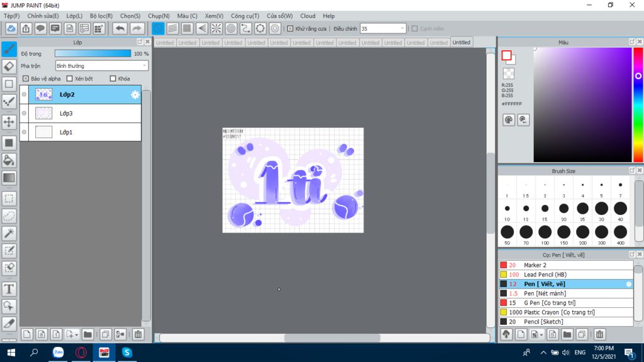Select the Eyedropper tool

(x=9, y=324)
